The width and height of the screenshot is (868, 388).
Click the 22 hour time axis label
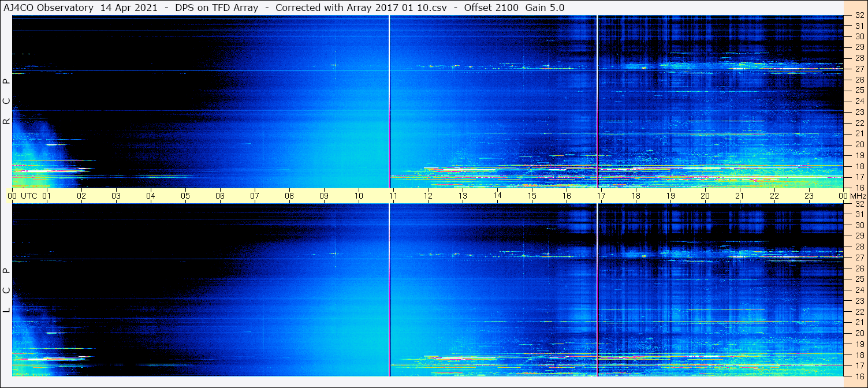tap(774, 196)
